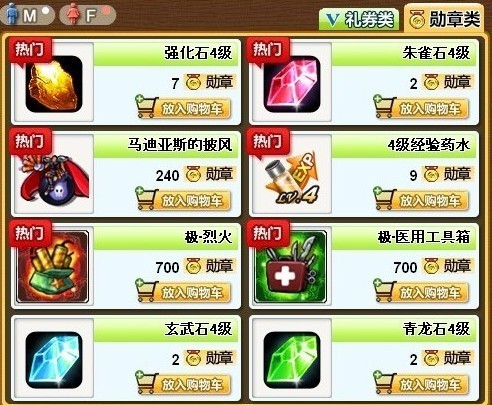
Task: Click the 极-烈火 firecracker icon
Action: 53,267
